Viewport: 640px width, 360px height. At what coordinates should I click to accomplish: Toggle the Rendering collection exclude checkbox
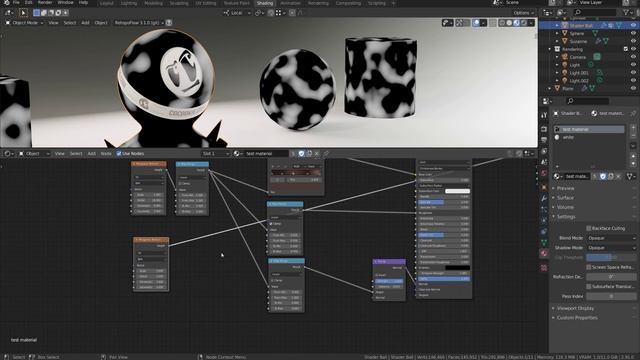click(x=626, y=49)
